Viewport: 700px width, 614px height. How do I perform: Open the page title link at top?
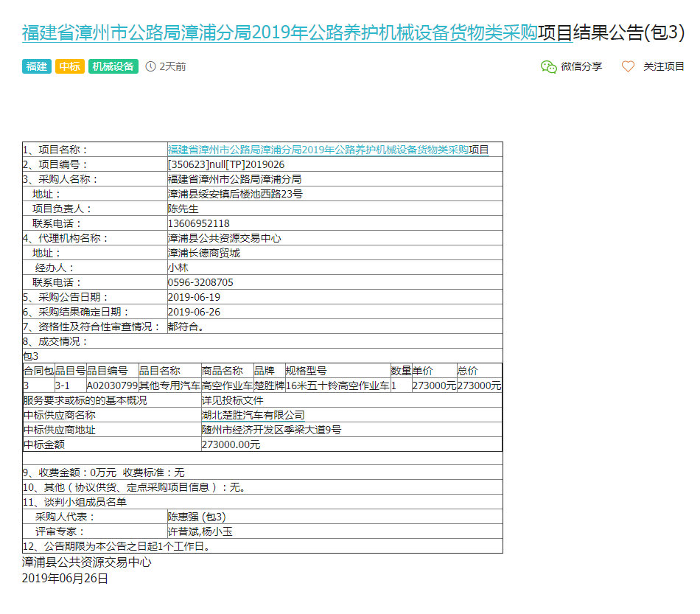(280, 33)
